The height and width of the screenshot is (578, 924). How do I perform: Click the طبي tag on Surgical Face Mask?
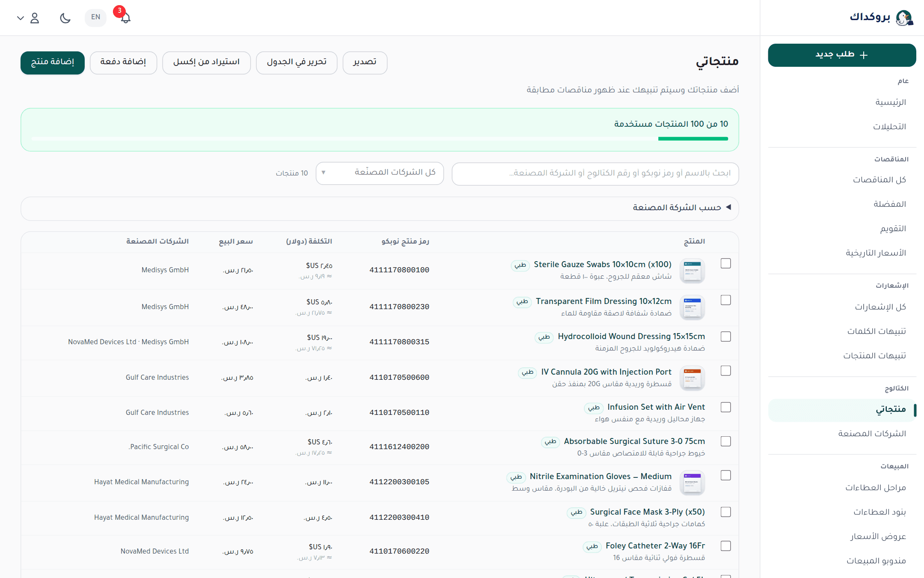[576, 512]
